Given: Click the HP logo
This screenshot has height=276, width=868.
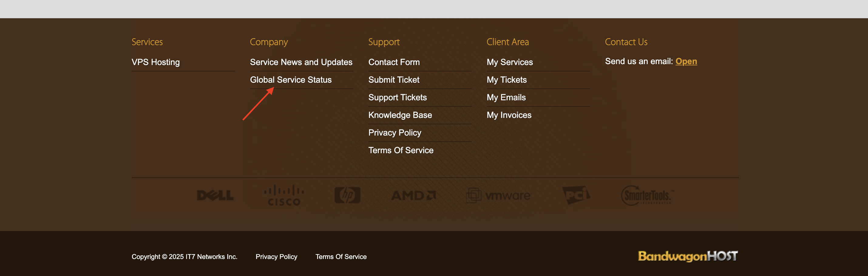Looking at the screenshot, I should point(347,195).
